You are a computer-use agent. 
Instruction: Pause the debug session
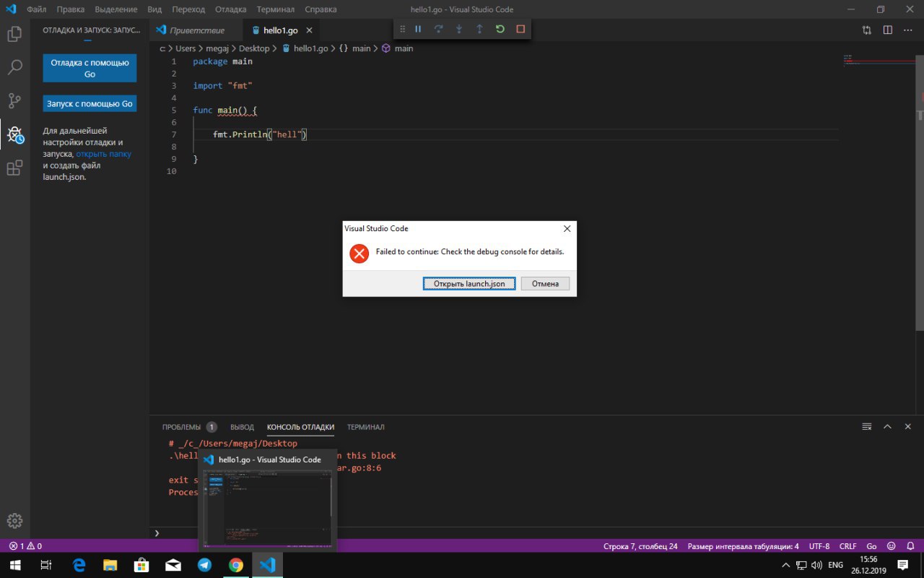point(418,29)
